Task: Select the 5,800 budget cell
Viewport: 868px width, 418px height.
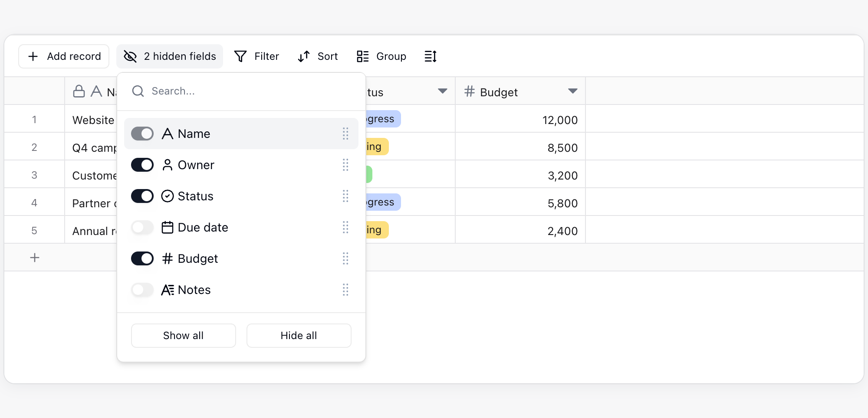Action: tap(520, 202)
